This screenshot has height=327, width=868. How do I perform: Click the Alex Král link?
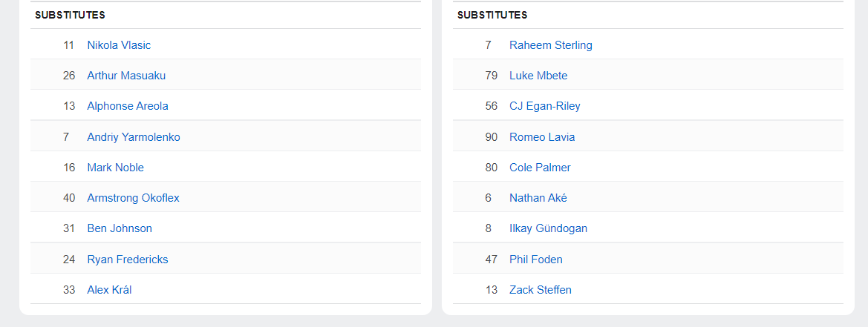pos(109,290)
